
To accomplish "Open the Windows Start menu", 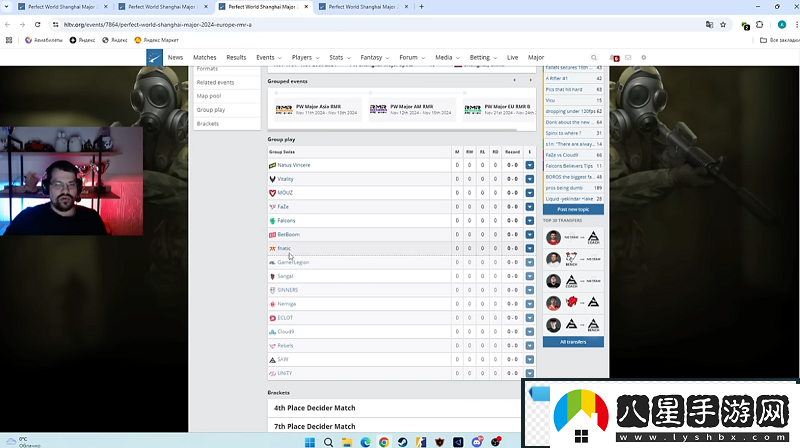I will tap(310, 442).
